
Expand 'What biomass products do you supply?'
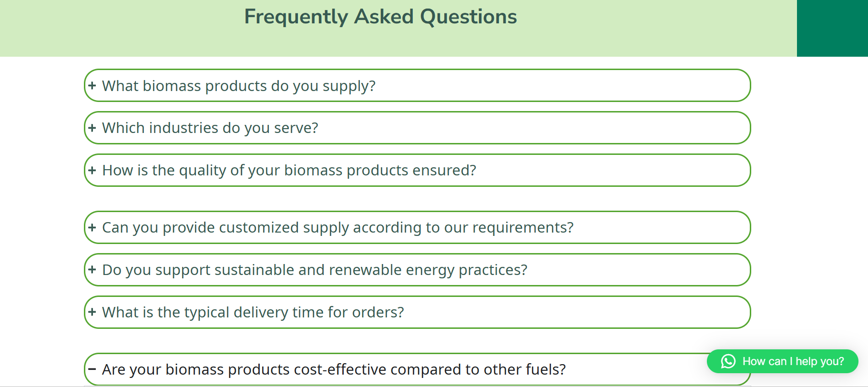(239, 86)
